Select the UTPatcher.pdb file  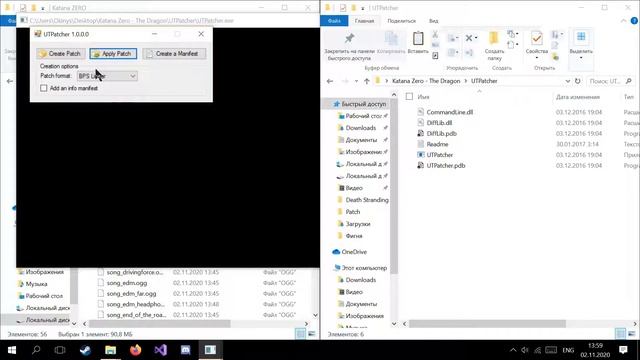pos(445,165)
